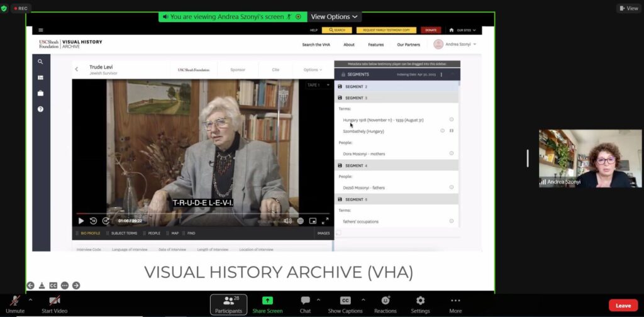
Task: Click the green Share Screen button
Action: pos(267,304)
